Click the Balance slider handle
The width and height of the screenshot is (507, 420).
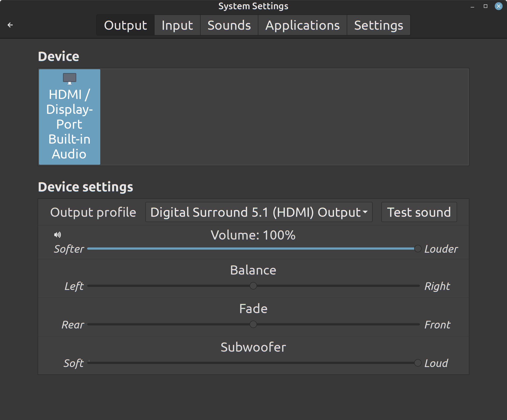[x=253, y=286]
